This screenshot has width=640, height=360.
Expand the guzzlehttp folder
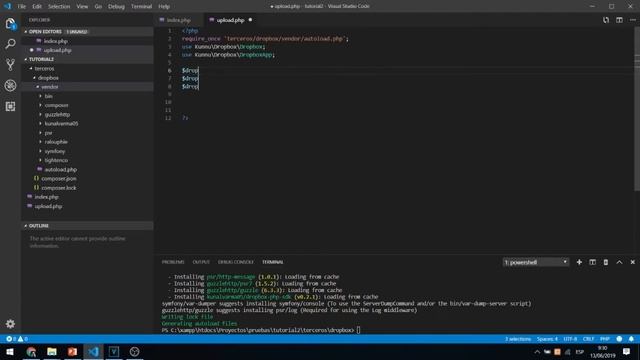(57, 114)
